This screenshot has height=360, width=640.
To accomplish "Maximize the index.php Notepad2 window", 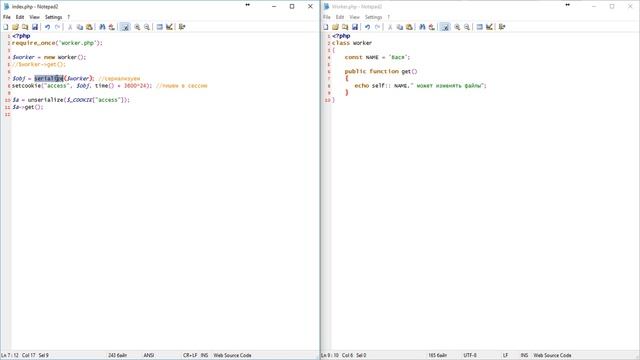I will pyautogui.click(x=292, y=7).
